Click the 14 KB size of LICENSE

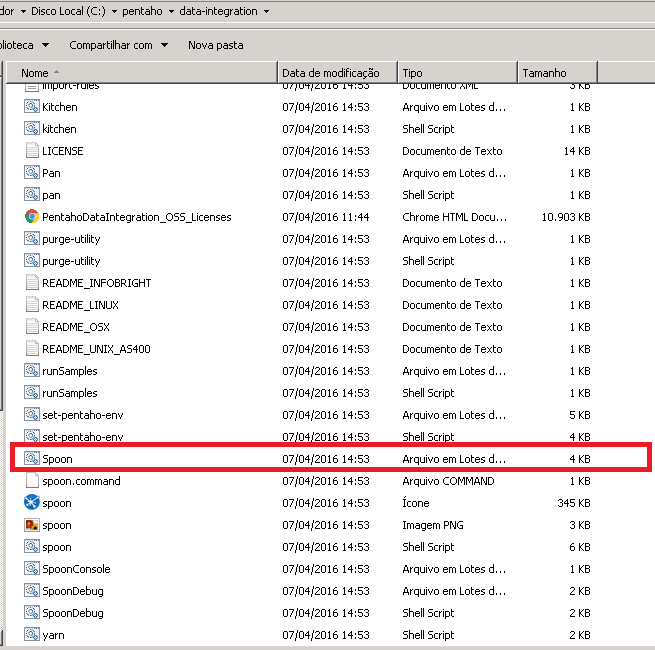tap(577, 151)
